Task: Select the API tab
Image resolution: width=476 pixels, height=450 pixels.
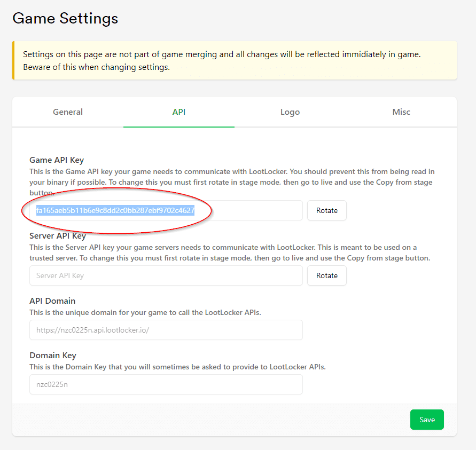Action: [x=178, y=112]
